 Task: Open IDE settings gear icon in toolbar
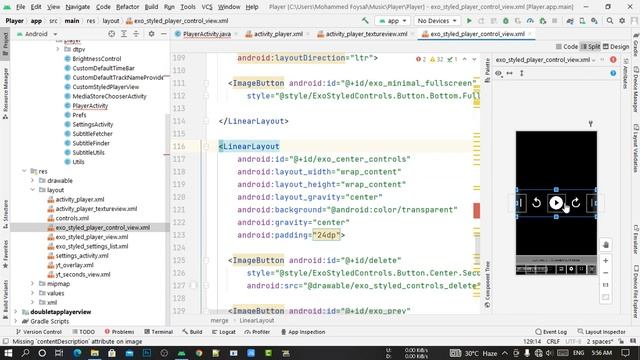pos(622,21)
